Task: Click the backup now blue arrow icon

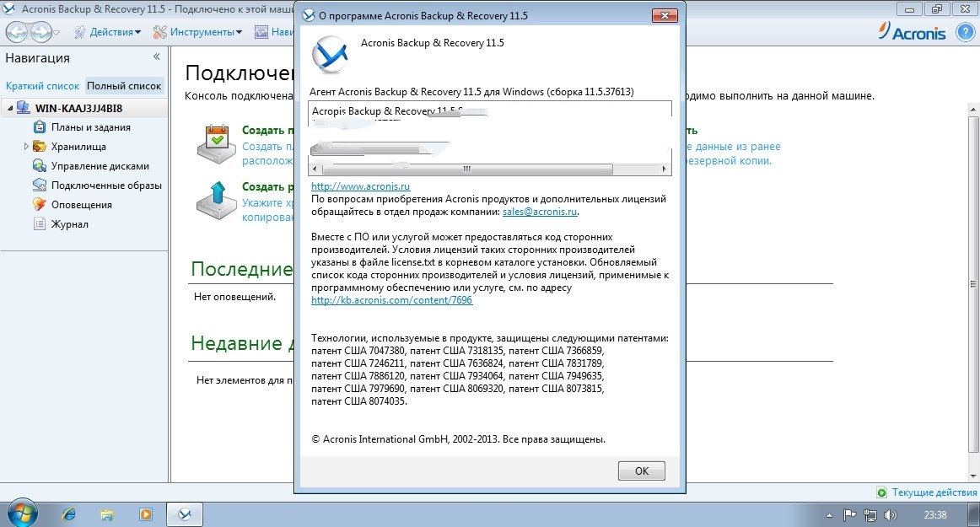Action: 217,201
